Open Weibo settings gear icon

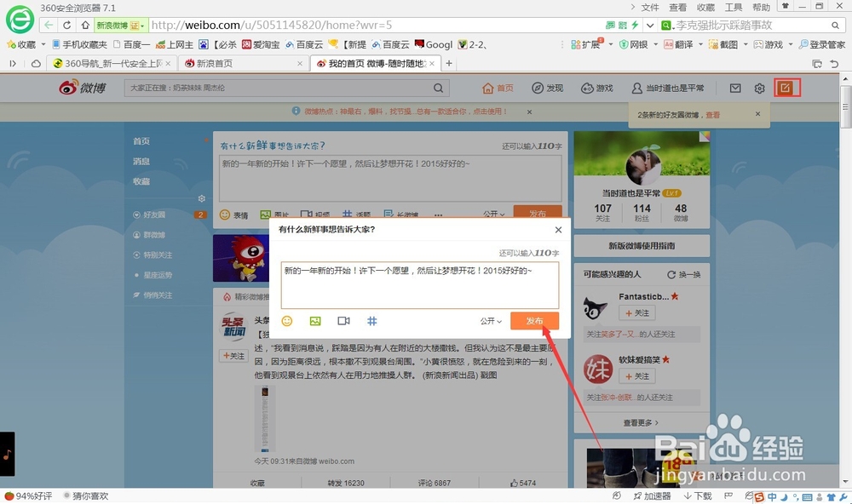pyautogui.click(x=760, y=88)
